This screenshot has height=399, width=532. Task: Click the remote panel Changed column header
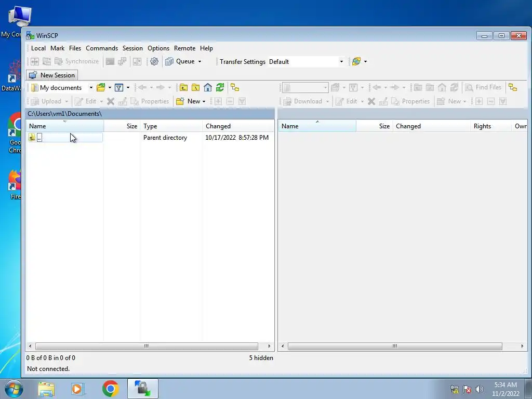pyautogui.click(x=432, y=126)
